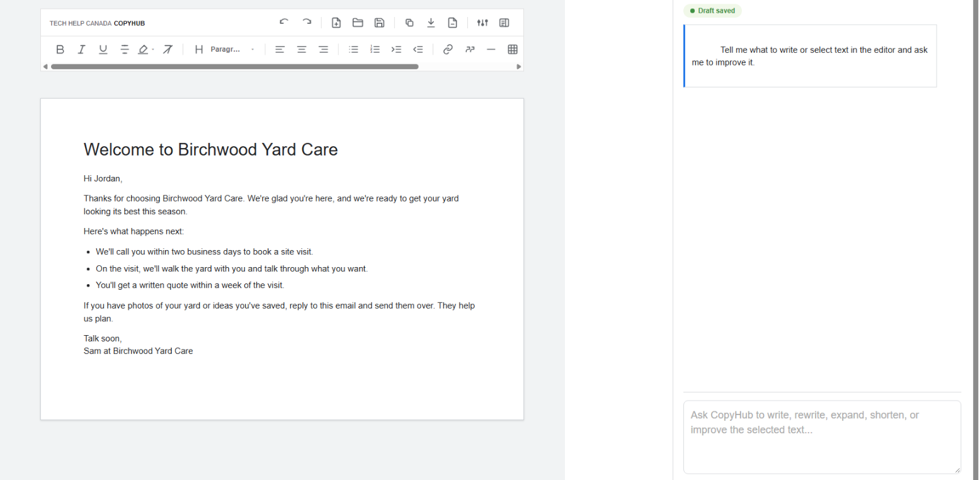Toggle bold formatting
The width and height of the screenshot is (980, 480).
point(60,49)
